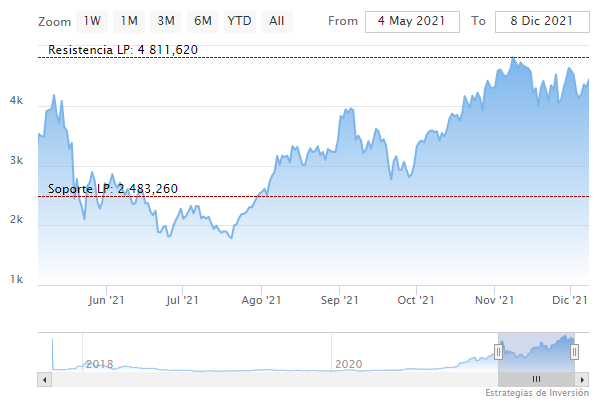The width and height of the screenshot is (602, 408).
Task: Edit the From date field
Action: tap(412, 22)
